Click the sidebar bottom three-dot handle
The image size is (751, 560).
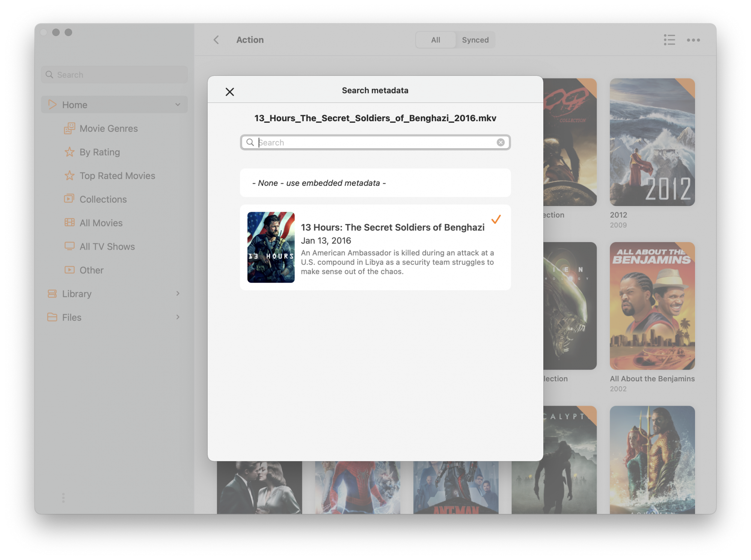[x=63, y=498]
